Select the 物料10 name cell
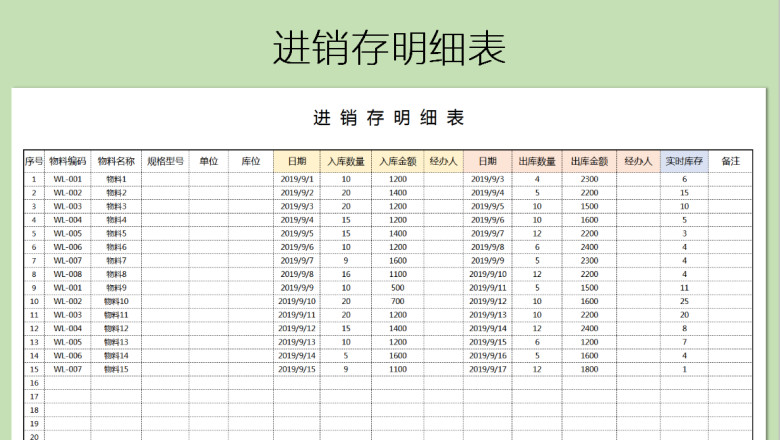780x440 pixels. (x=116, y=301)
